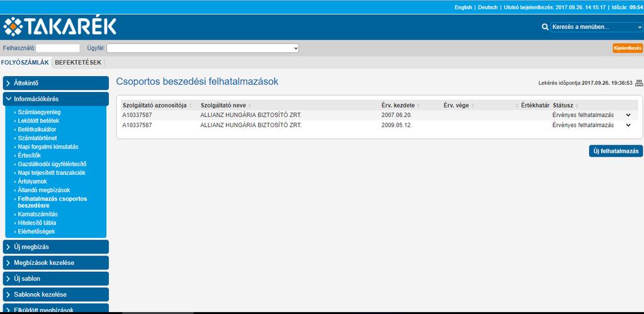Switch language to English
Viewport: 644px width, 314px height.
(463, 8)
